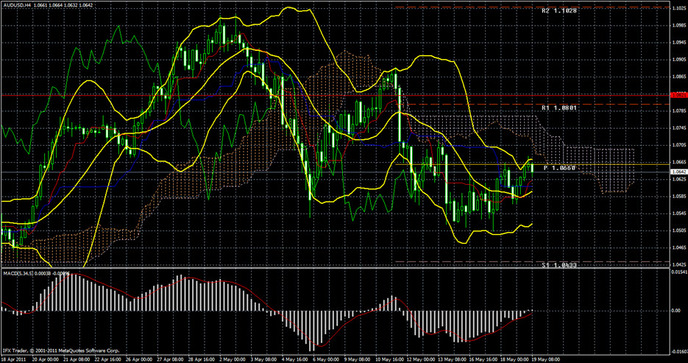Image resolution: width=688 pixels, height=363 pixels.
Task: Click the P 1.0660 pivot label
Action: click(x=559, y=168)
